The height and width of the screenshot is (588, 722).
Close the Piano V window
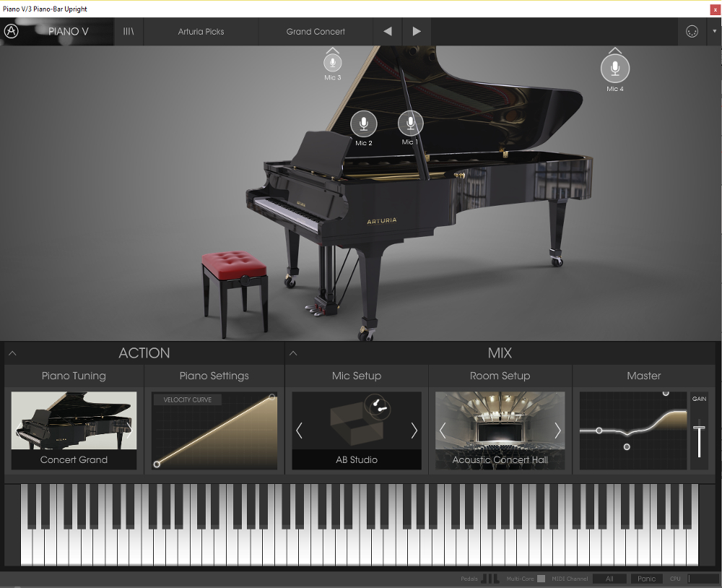point(716,9)
